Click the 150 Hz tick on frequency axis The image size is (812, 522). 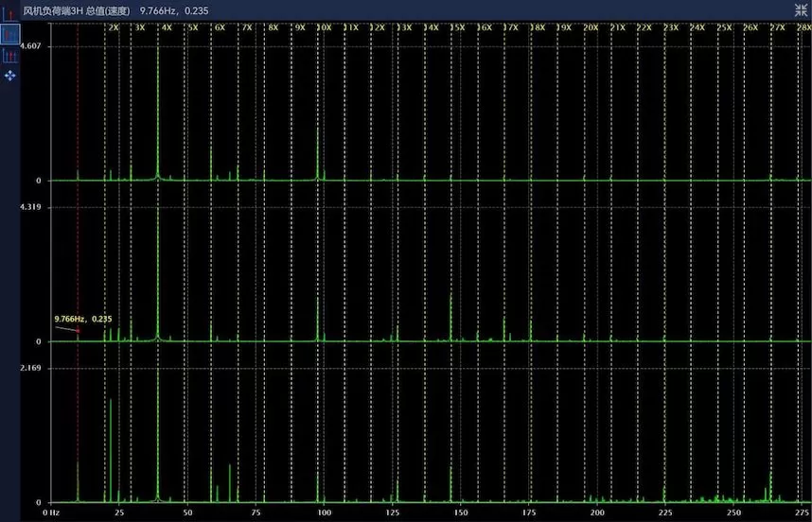pos(460,512)
